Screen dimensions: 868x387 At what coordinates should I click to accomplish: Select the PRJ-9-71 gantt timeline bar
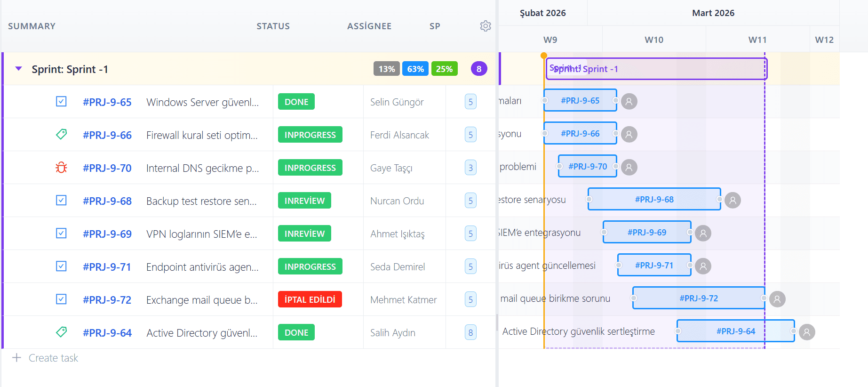654,265
